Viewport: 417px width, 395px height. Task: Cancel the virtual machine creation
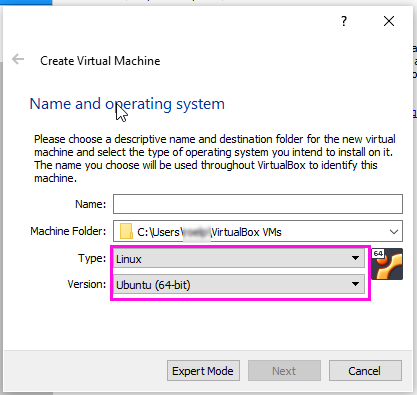[365, 371]
